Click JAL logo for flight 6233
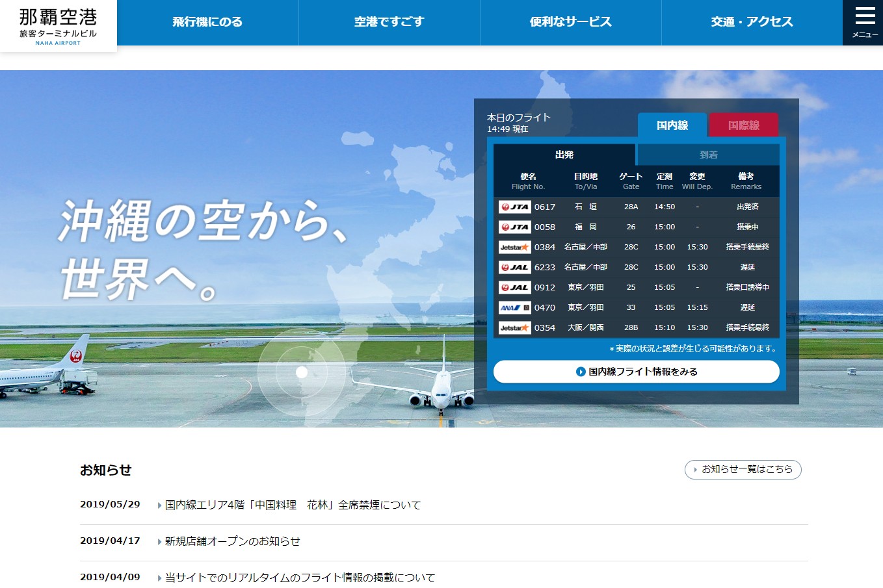883x588 pixels. pos(514,267)
